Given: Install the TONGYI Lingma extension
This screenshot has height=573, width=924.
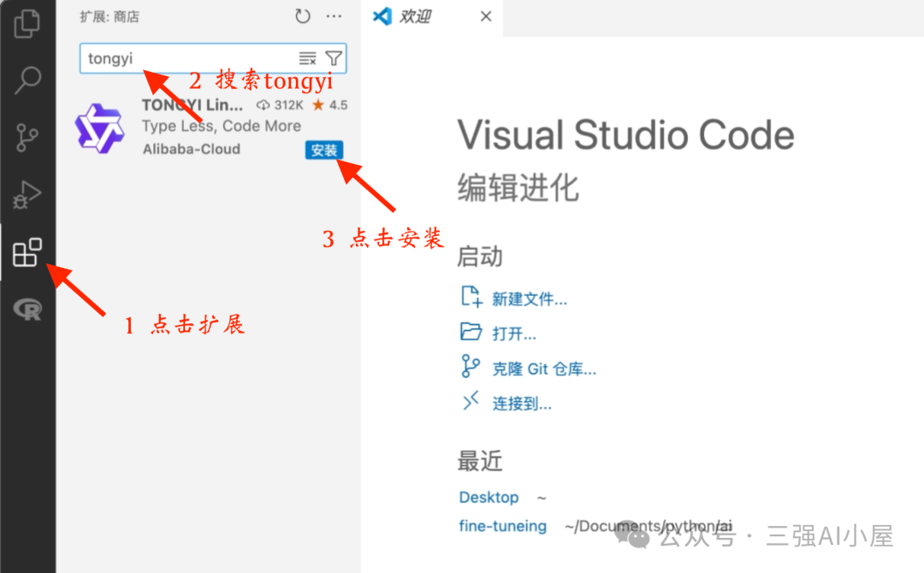Looking at the screenshot, I should [x=324, y=151].
